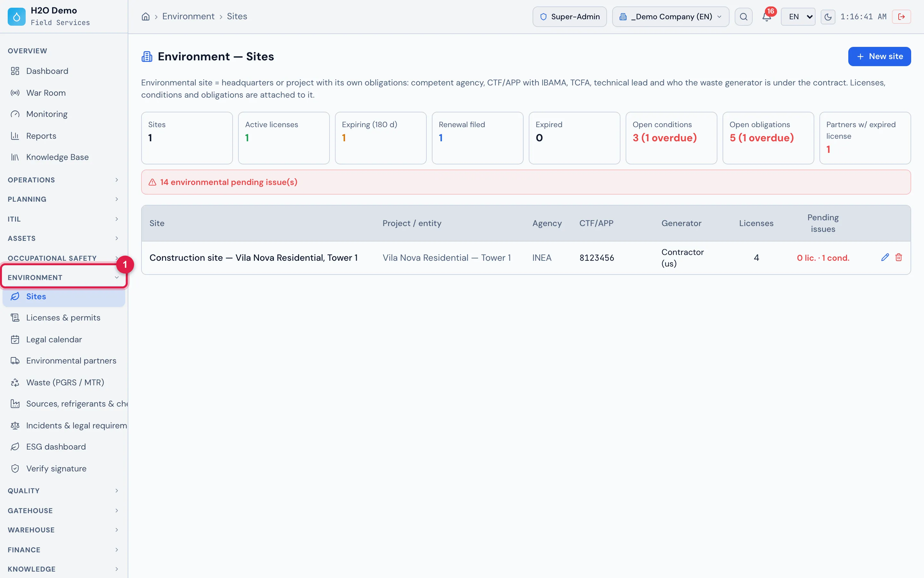Screen dimensions: 924x578
Task: Click Environment in the breadcrumb
Action: (x=188, y=16)
